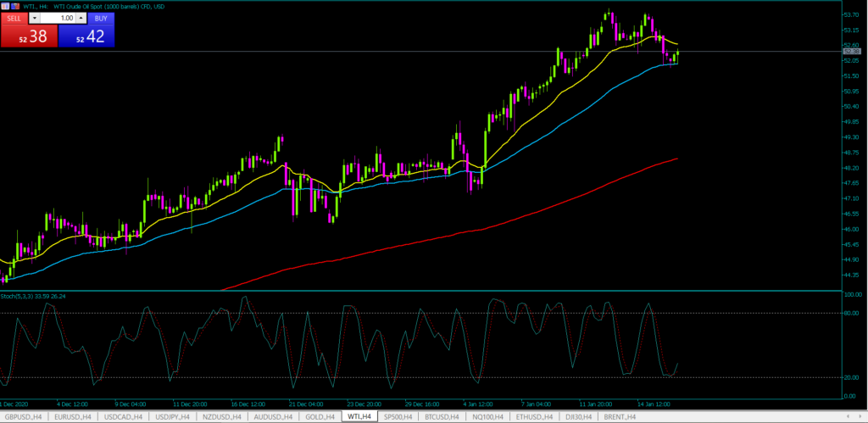Toggle the One Click Trading panel icon

5,6
